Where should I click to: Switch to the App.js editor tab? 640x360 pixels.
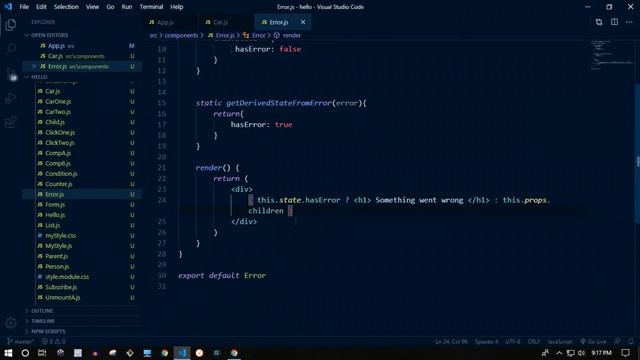pos(170,22)
